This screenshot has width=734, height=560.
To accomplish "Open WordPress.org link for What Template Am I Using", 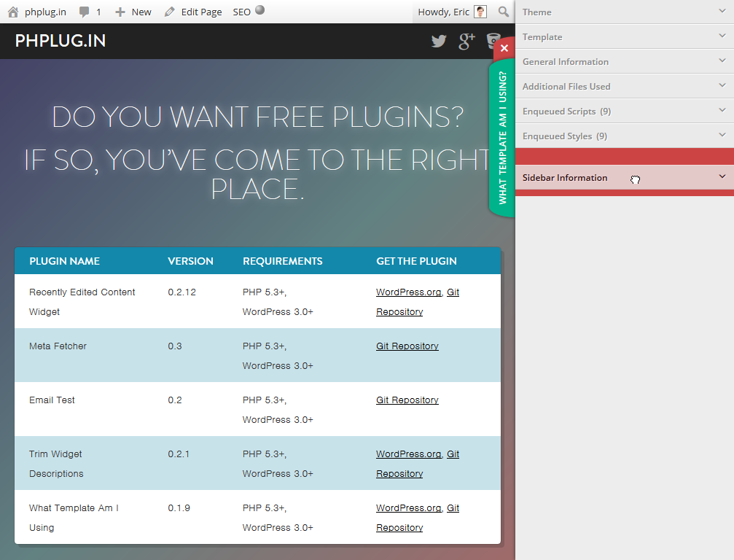I will [408, 508].
